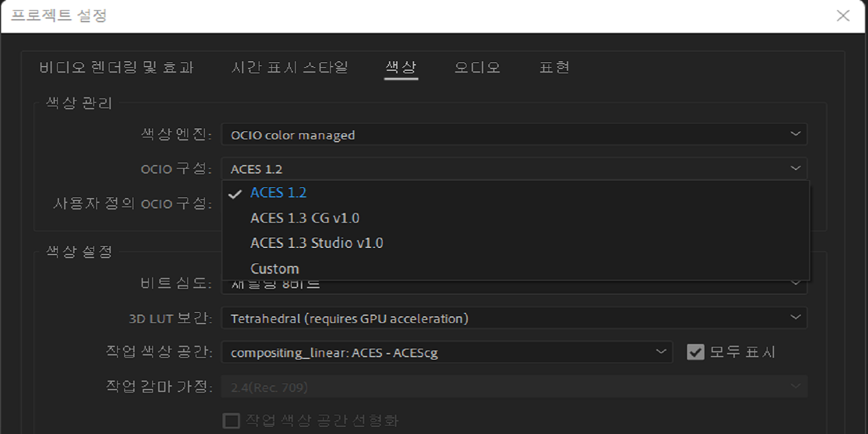Select the checked ACES 1.2 entry
Screen dimensions: 868x434
tap(278, 192)
